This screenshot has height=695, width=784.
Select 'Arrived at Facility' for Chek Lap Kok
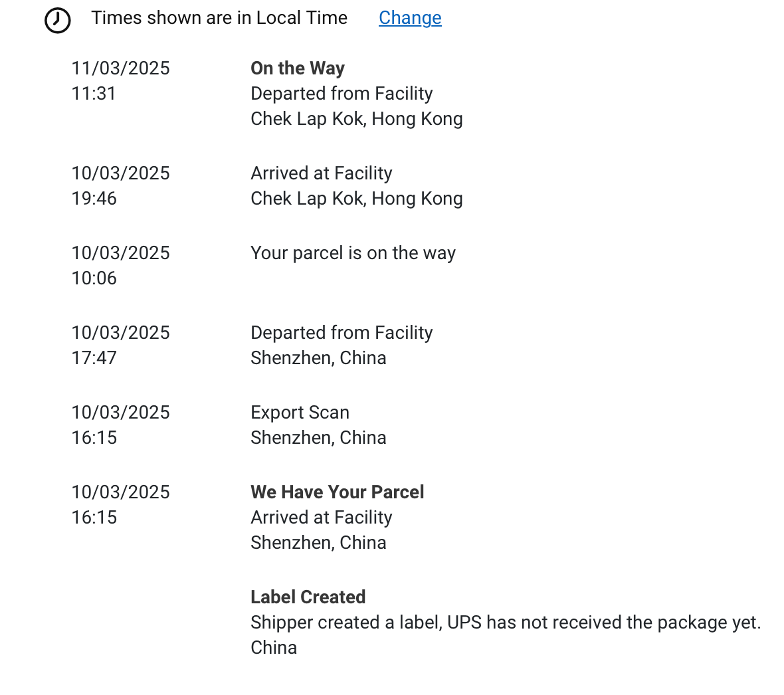click(321, 173)
